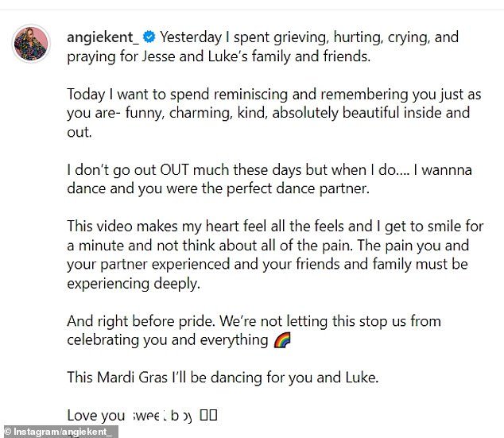The image size is (504, 438).
Task: Click the 'This video makes my heart' paragraph
Action: (275, 254)
